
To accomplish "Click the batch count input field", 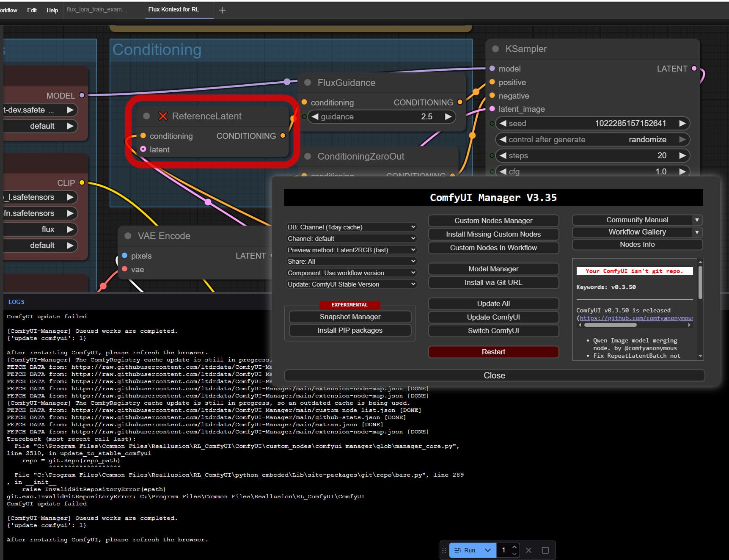I will 504,550.
